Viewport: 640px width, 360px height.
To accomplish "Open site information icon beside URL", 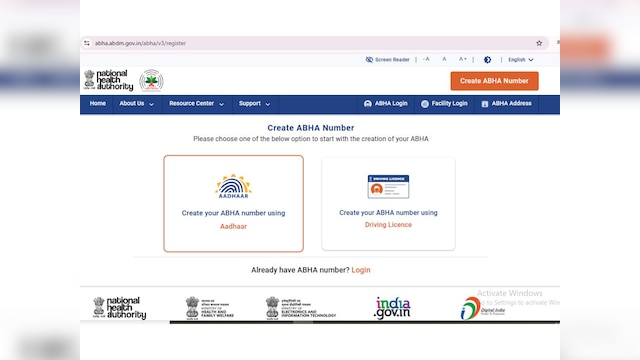I will [87, 43].
